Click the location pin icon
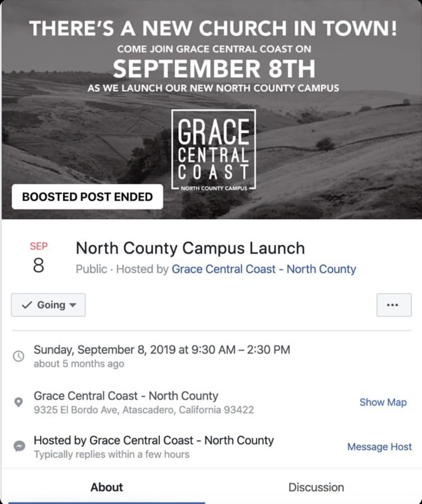Viewport: 422px width, 504px height. click(x=19, y=402)
